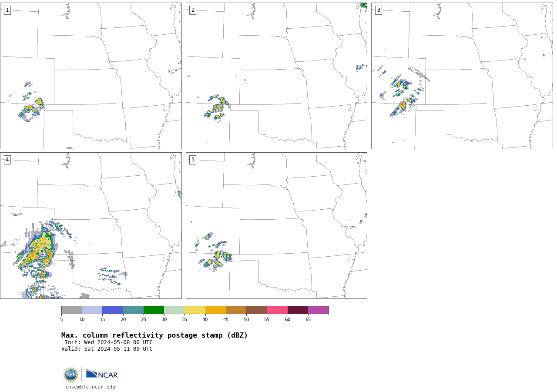Click the panel number 5 label
Screen dimensions: 557x392
193,160
